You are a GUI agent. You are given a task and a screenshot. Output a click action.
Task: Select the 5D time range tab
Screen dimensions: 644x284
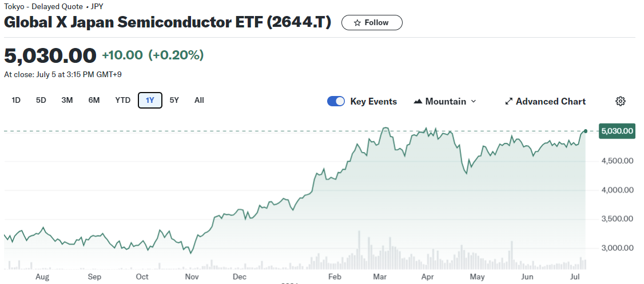pyautogui.click(x=41, y=101)
